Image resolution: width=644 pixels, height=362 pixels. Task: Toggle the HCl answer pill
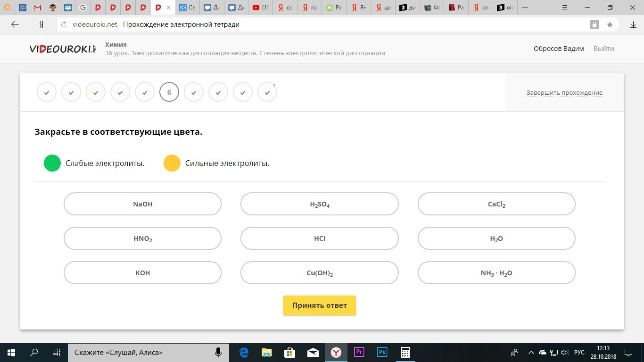320,239
